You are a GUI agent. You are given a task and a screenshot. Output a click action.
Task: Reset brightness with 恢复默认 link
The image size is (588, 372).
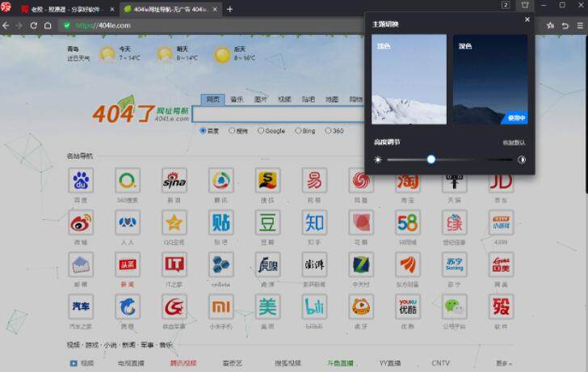pyautogui.click(x=514, y=142)
